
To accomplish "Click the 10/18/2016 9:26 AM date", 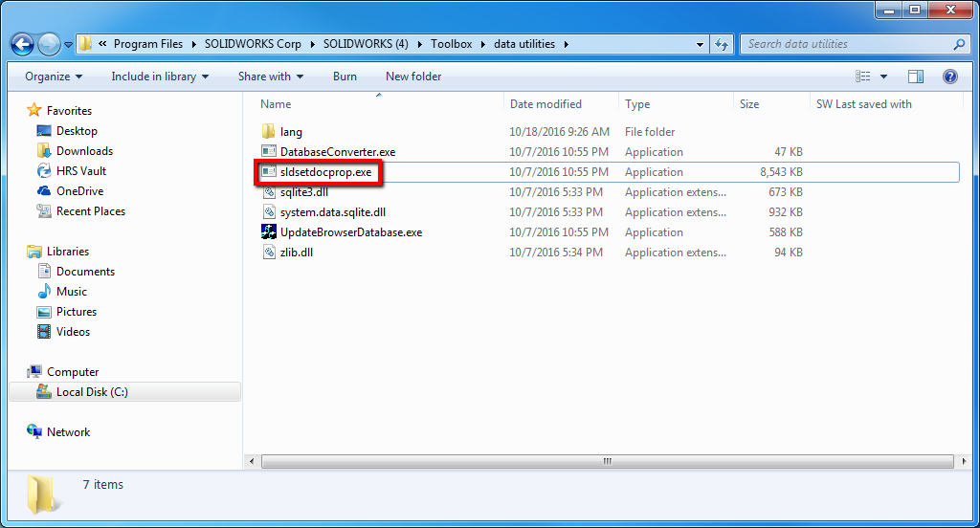I will 559,132.
